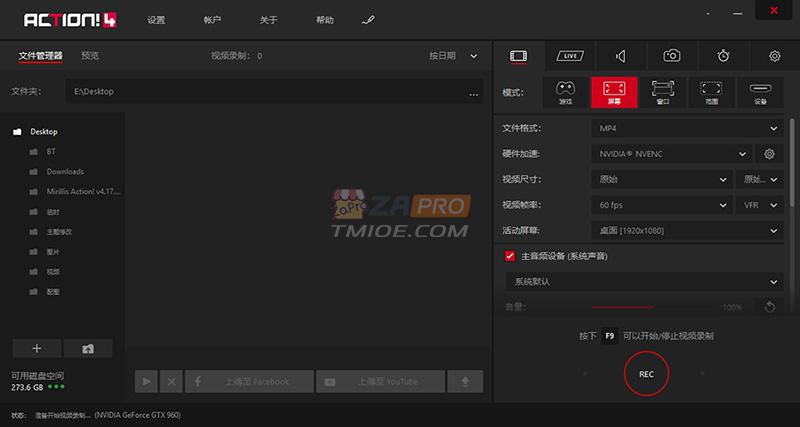
Task: Select the full screen recording mode
Action: pos(614,92)
